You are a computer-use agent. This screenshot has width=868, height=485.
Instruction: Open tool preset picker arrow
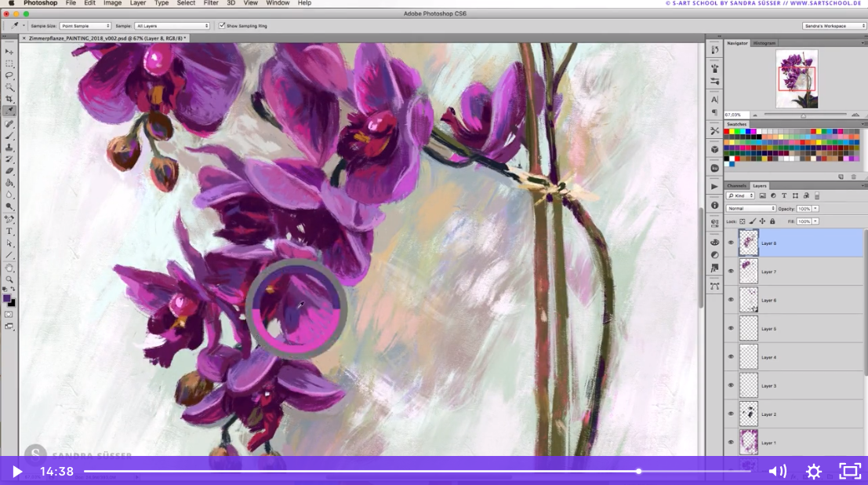24,25
